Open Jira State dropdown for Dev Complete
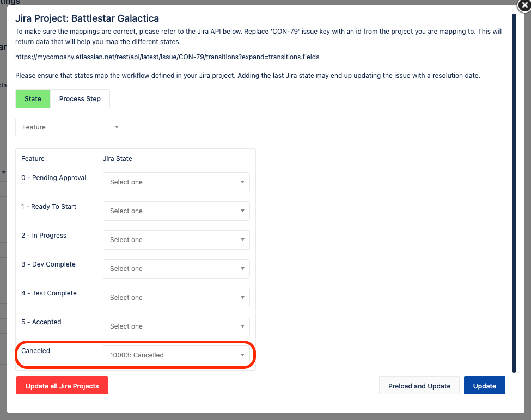Viewport: 531px width, 420px height. point(176,269)
